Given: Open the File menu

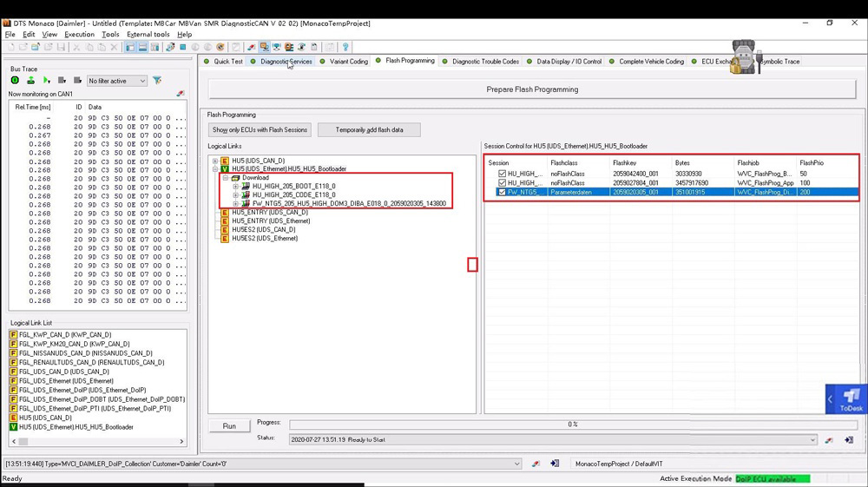Looking at the screenshot, I should [10, 35].
